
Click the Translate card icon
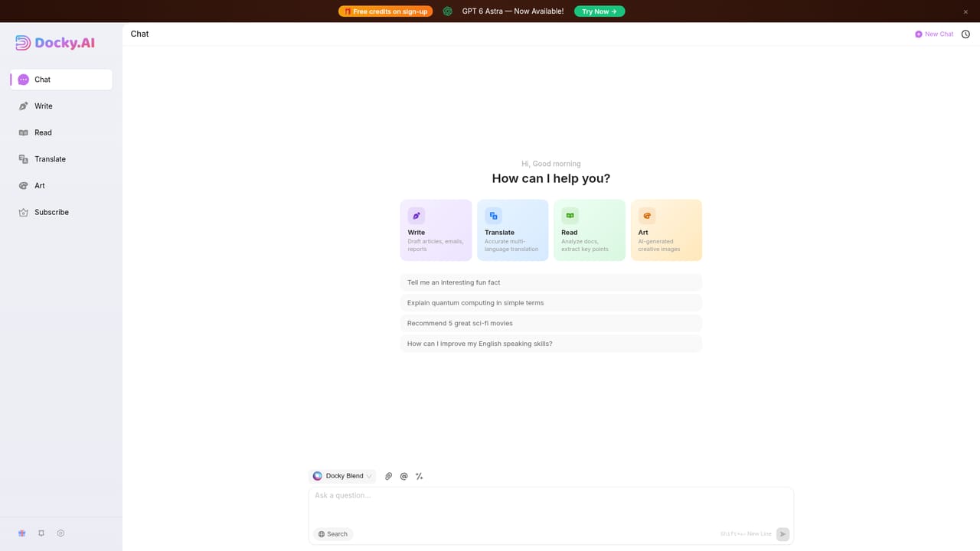[x=493, y=216]
